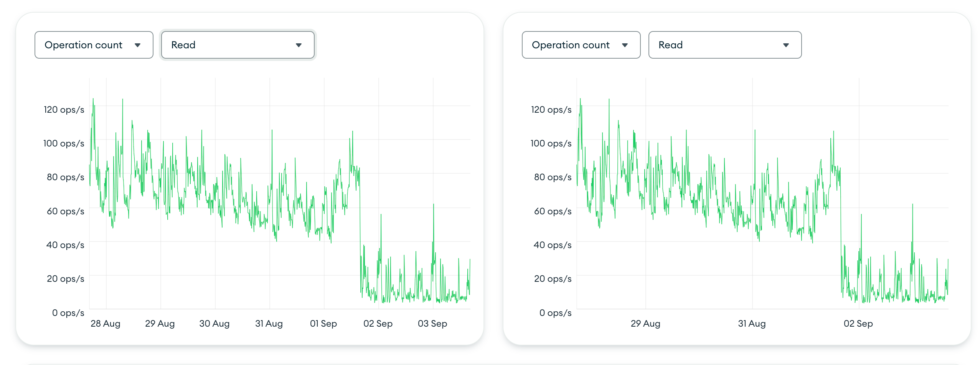Open the left chart's Operation count dropdown

point(94,45)
